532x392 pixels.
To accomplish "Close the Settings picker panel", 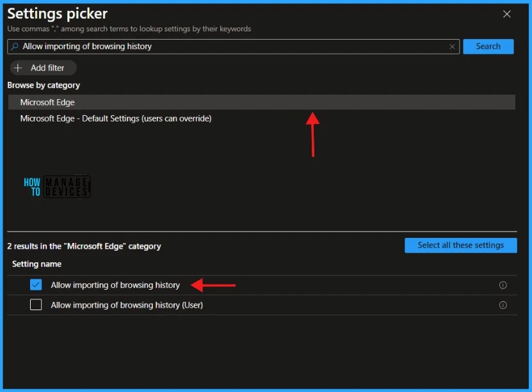I will coord(506,14).
